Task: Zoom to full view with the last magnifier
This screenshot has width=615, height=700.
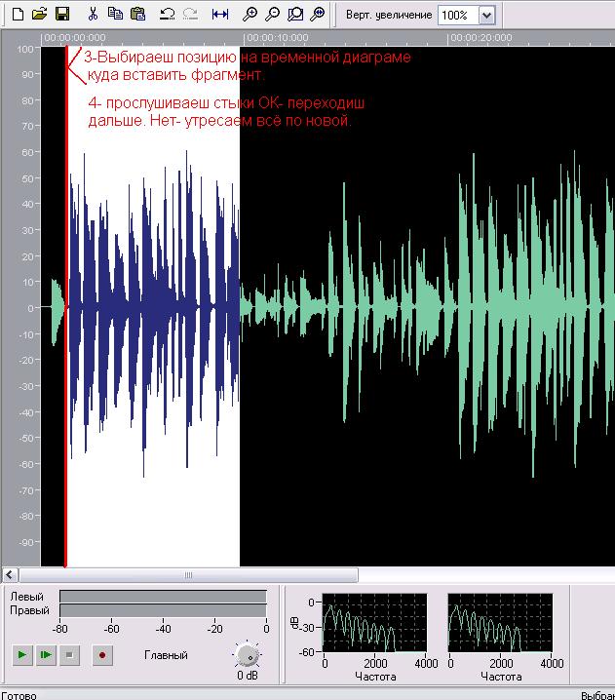Action: [318, 15]
